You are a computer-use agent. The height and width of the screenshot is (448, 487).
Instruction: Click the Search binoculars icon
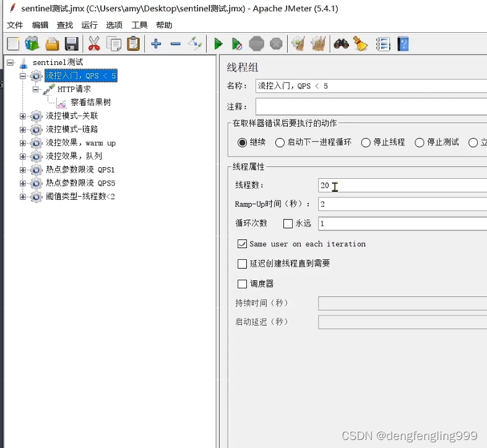342,44
